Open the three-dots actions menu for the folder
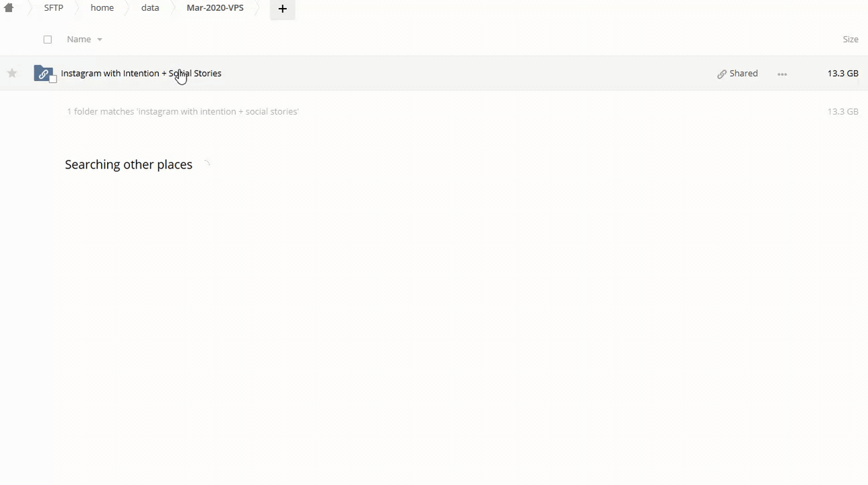The height and width of the screenshot is (485, 868). 782,74
